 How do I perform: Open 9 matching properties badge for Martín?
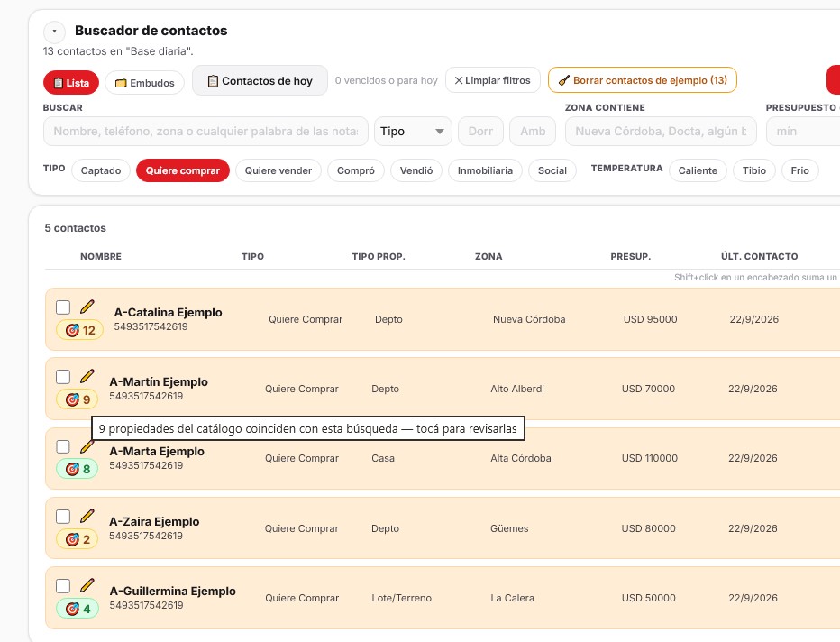coord(78,399)
